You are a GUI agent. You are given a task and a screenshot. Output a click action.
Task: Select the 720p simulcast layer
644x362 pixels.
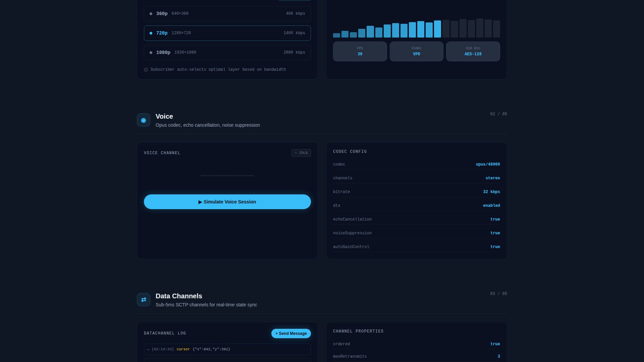[x=227, y=33]
